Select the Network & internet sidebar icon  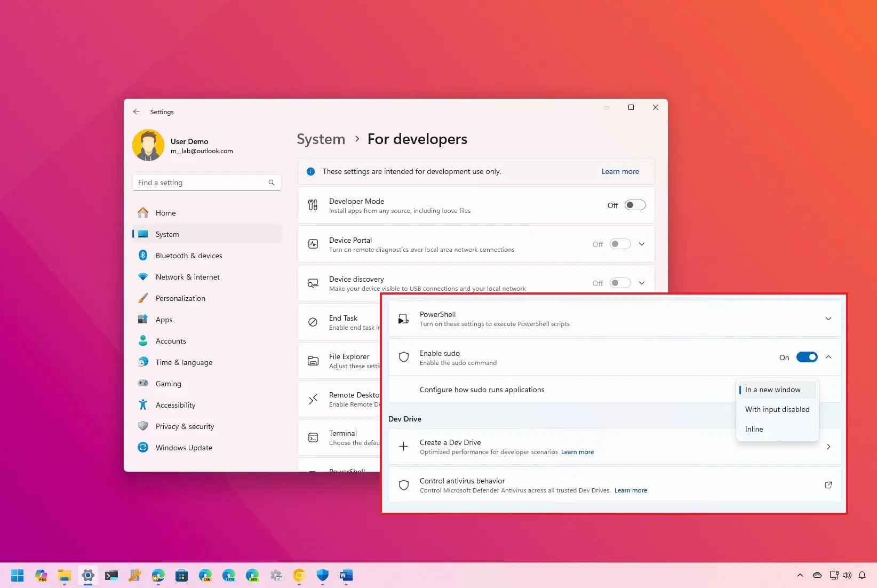[x=143, y=276]
